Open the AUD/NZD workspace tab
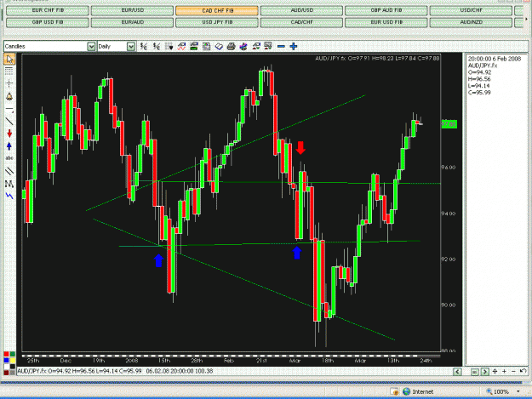This screenshot has width=532, height=399. pyautogui.click(x=471, y=22)
